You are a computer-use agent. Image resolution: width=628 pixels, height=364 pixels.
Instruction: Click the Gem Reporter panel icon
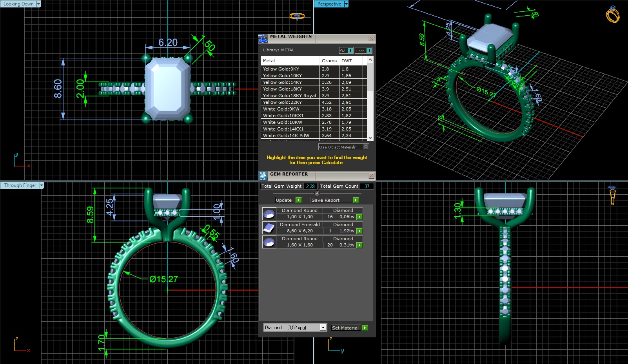click(263, 176)
